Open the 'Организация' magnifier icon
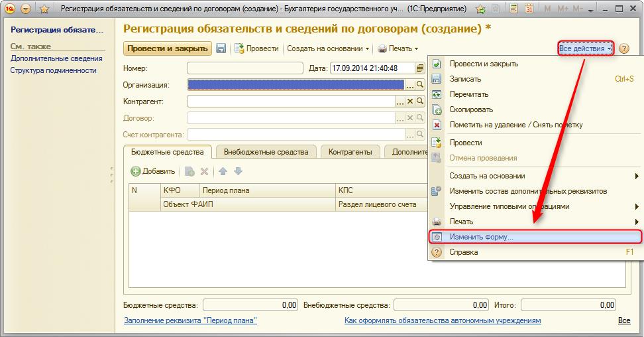Viewport: 644px width, 337px height. coord(420,85)
